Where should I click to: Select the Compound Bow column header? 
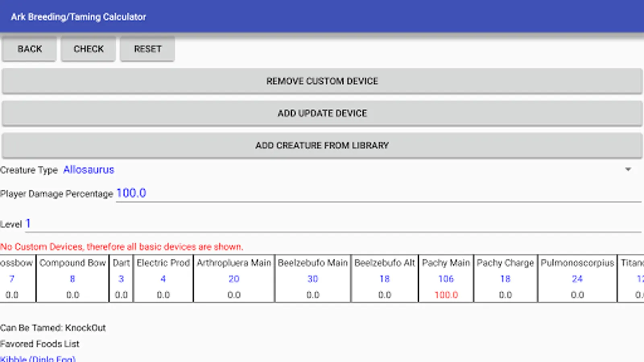click(72, 263)
